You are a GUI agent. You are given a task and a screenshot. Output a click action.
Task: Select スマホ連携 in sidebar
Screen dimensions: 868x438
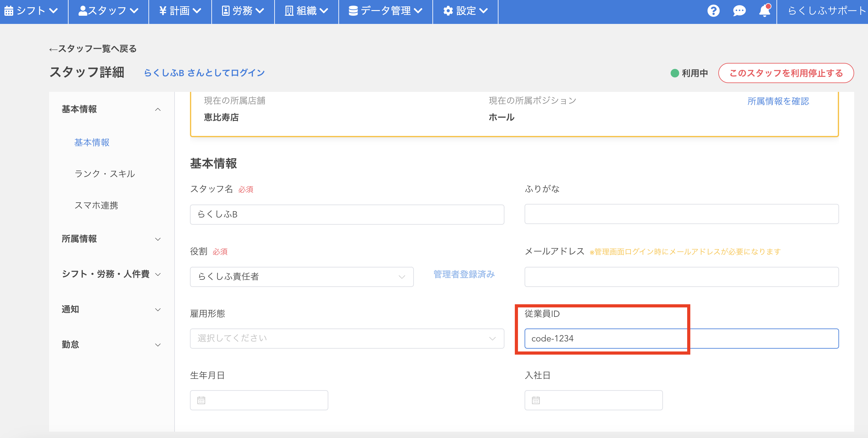click(x=96, y=205)
